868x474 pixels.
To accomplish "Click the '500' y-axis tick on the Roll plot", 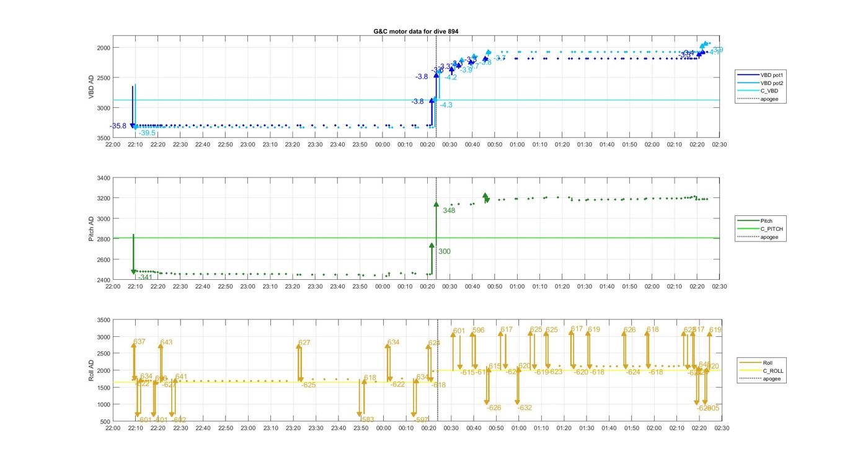I will [105, 422].
